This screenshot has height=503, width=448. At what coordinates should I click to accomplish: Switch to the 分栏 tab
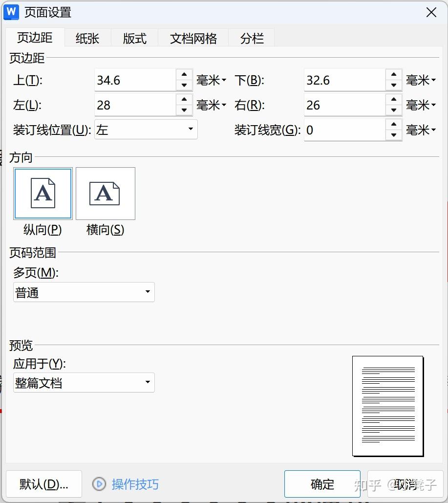[x=252, y=38]
